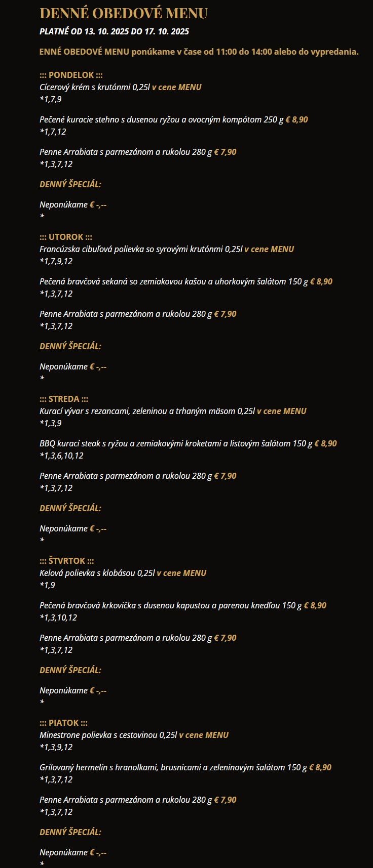Select the UTOROK day heading
Viewport: 373px width, 868px height.
tap(65, 237)
